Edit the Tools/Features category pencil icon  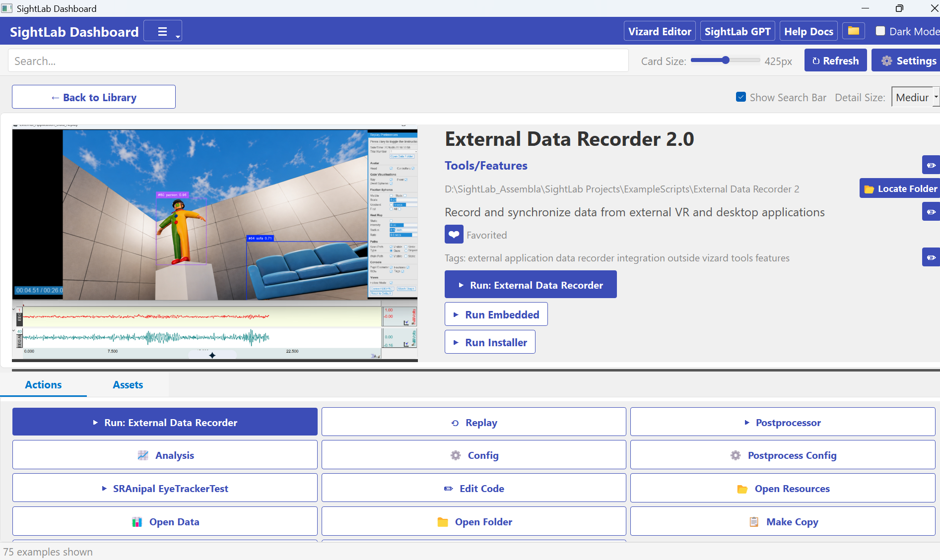(x=931, y=165)
